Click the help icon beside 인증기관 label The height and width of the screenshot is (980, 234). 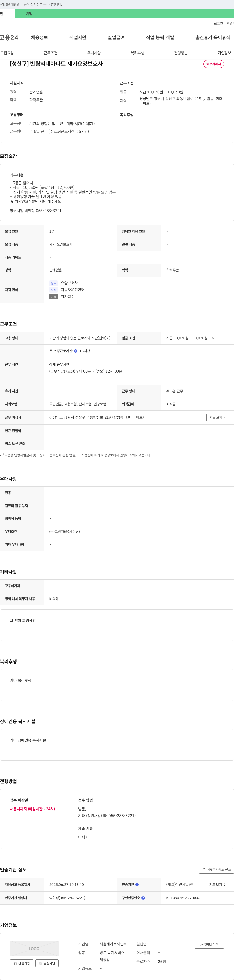(137, 885)
